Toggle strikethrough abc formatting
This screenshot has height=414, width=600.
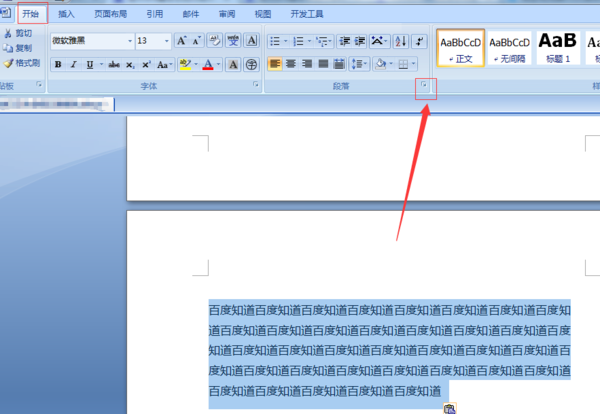coord(114,64)
